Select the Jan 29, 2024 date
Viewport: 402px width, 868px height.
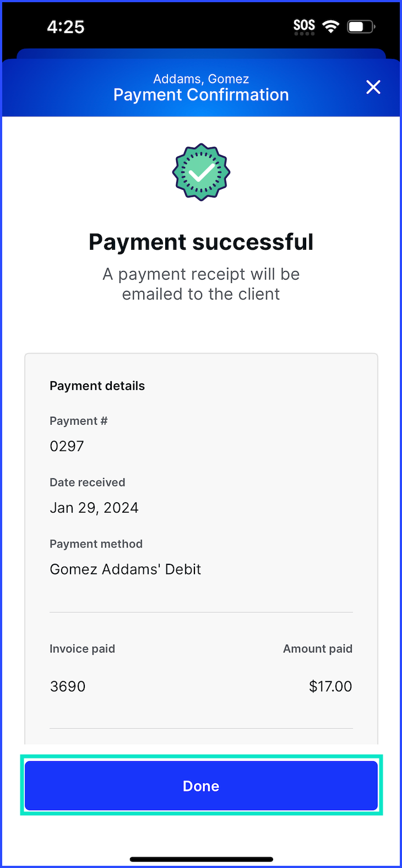click(x=94, y=508)
